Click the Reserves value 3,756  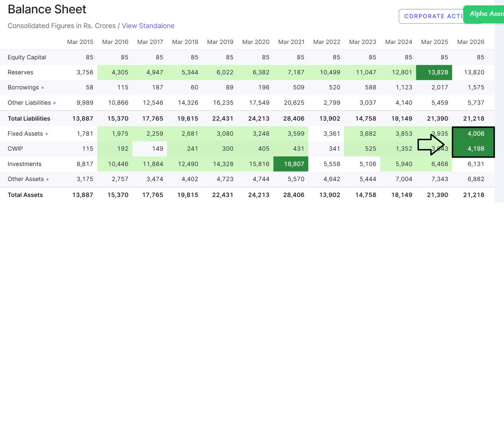(x=85, y=72)
